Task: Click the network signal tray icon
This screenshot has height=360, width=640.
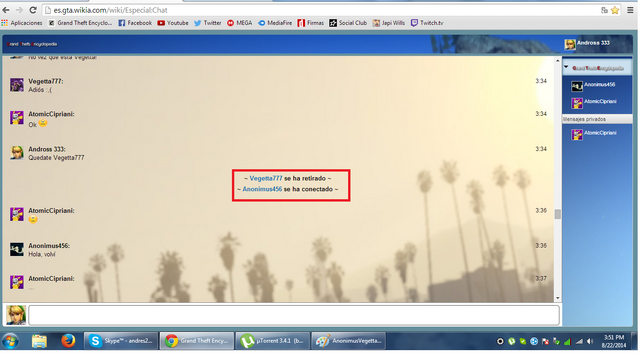Action: coord(579,341)
